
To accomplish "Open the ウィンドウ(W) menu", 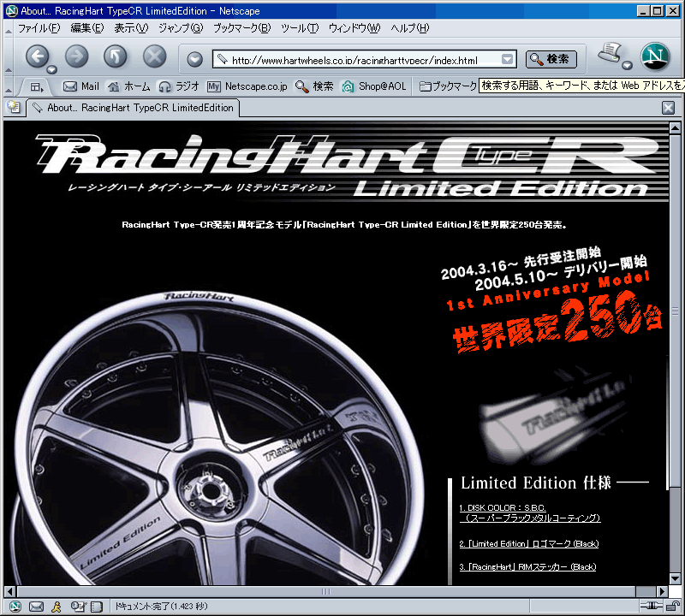I will point(354,28).
